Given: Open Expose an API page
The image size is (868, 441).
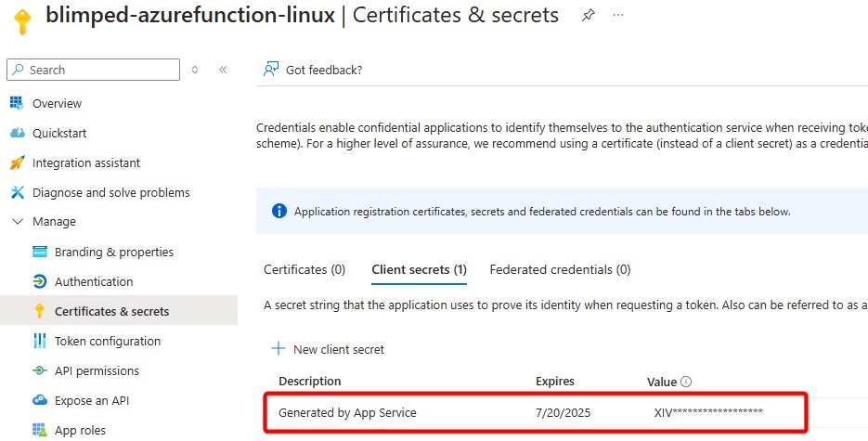Looking at the screenshot, I should coord(92,400).
